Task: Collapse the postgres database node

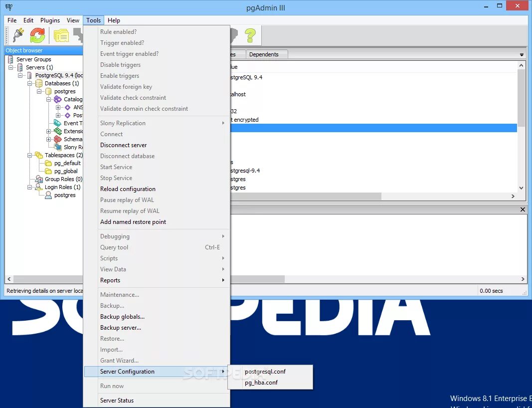Action: point(39,91)
